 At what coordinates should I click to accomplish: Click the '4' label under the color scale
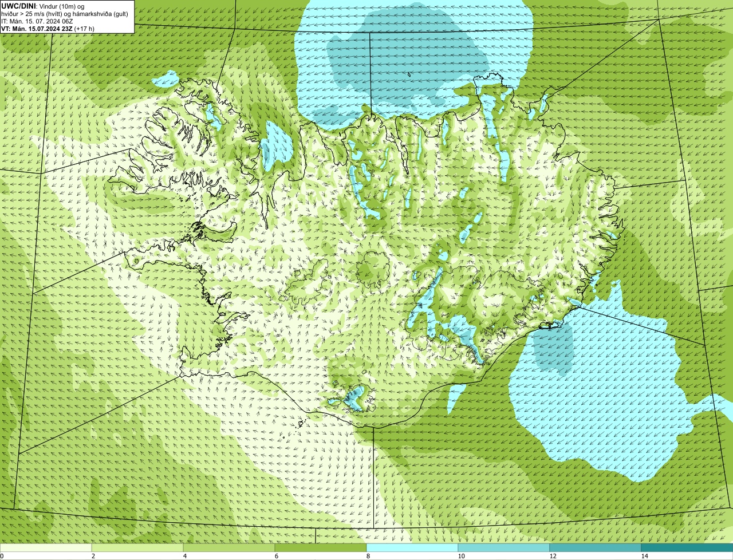pos(184,556)
